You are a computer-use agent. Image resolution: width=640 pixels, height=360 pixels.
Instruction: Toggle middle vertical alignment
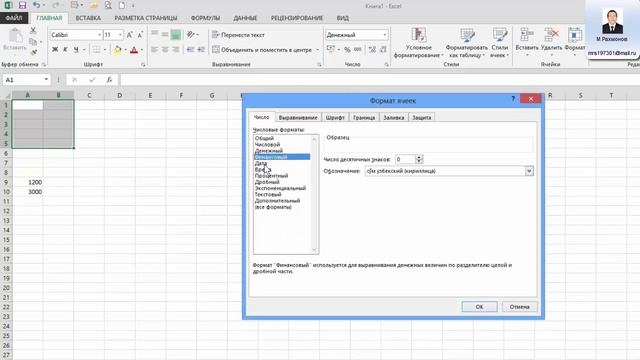[x=165, y=35]
